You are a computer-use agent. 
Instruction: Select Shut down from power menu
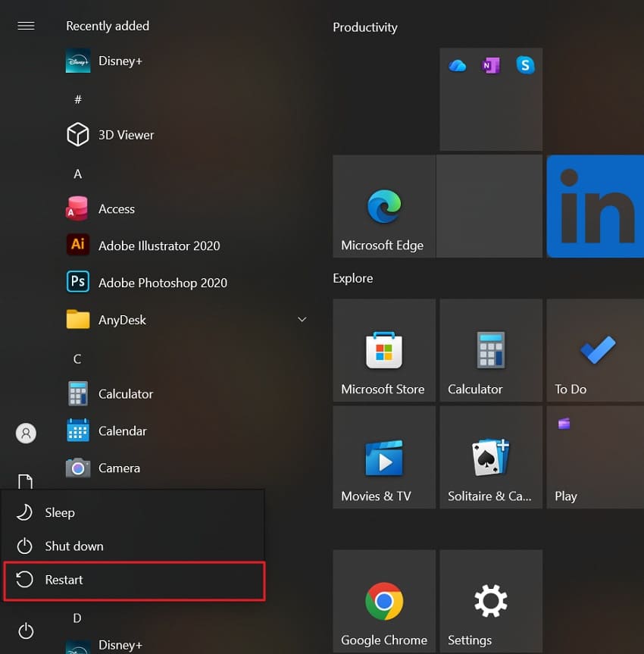coord(133,546)
